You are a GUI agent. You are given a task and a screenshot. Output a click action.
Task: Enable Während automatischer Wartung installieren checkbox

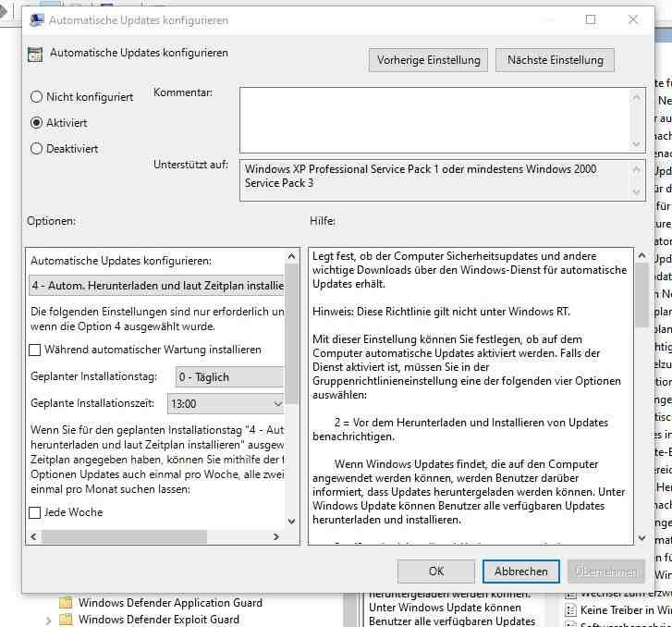click(x=35, y=350)
